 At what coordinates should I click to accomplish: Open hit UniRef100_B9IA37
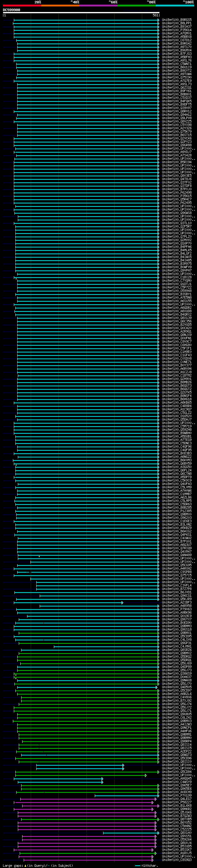tap(176, 26)
